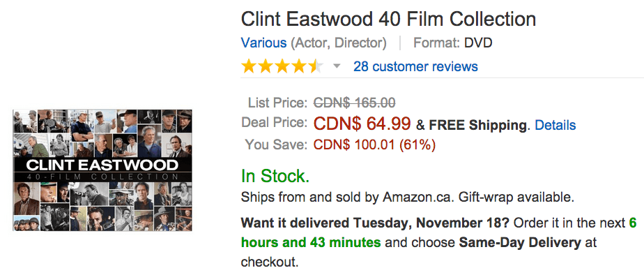Click the first gold rating star
The image size is (644, 275).
249,66
